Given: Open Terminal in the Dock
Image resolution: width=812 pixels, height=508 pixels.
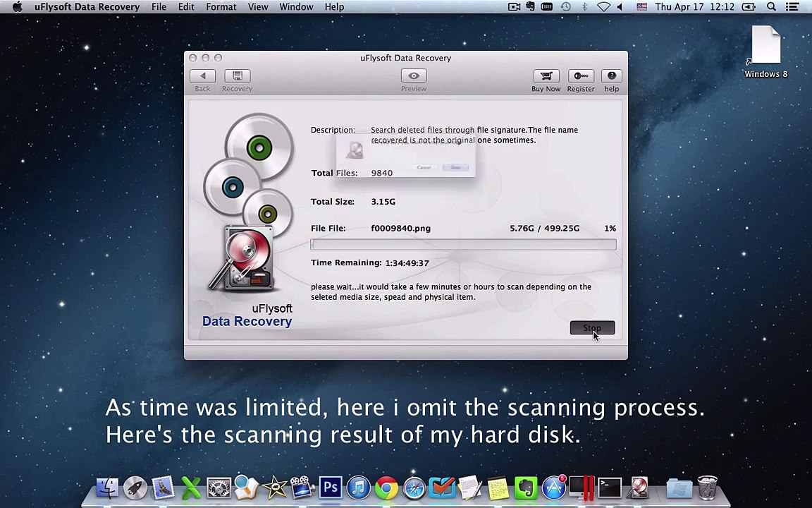Looking at the screenshot, I should point(610,488).
